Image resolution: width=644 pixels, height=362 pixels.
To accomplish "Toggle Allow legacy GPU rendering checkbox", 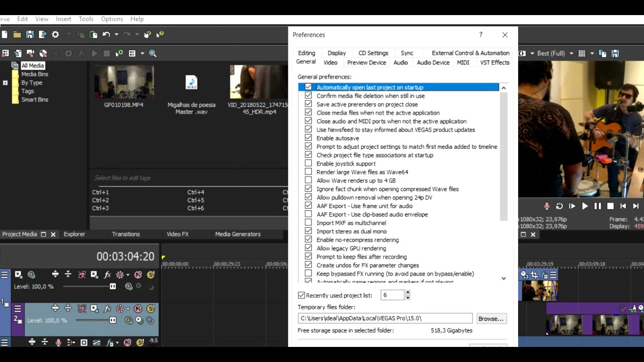I will (308, 248).
